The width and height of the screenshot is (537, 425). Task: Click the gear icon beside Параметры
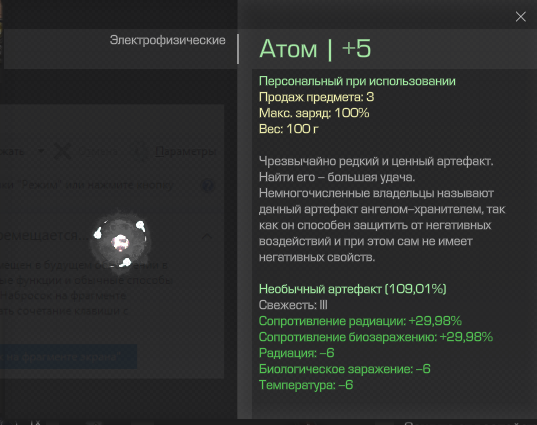141,151
